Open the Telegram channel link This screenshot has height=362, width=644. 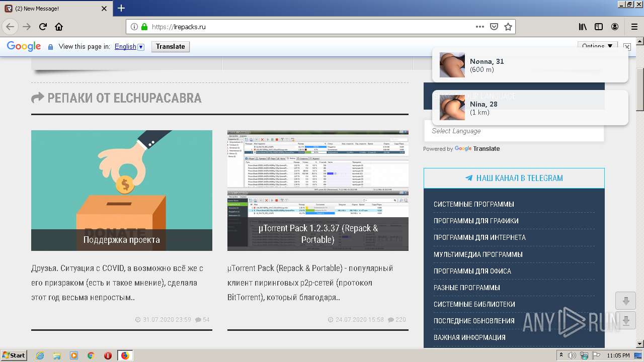pyautogui.click(x=514, y=178)
